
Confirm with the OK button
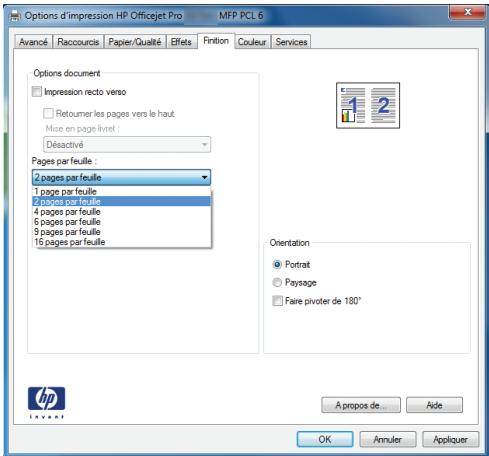coord(325,439)
